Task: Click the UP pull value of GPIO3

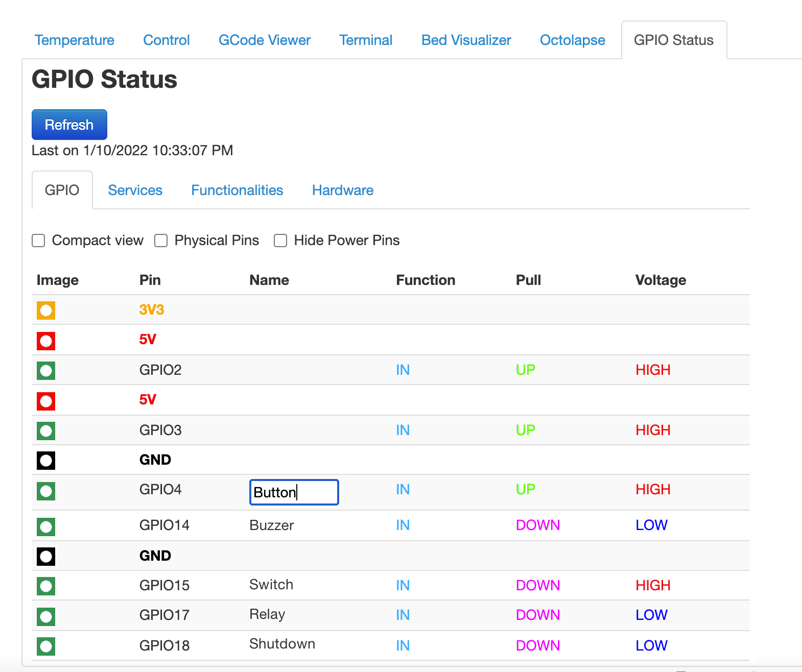Action: 526,430
